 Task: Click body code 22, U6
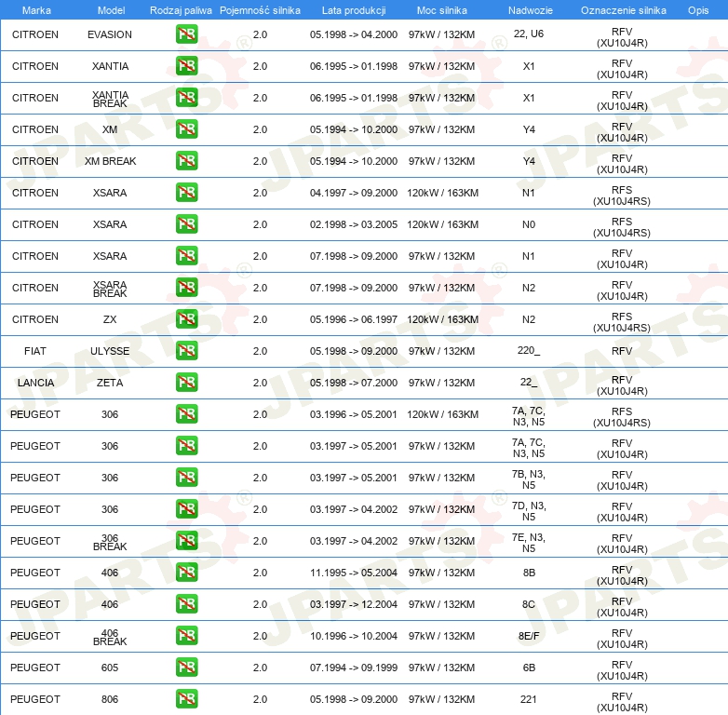529,34
